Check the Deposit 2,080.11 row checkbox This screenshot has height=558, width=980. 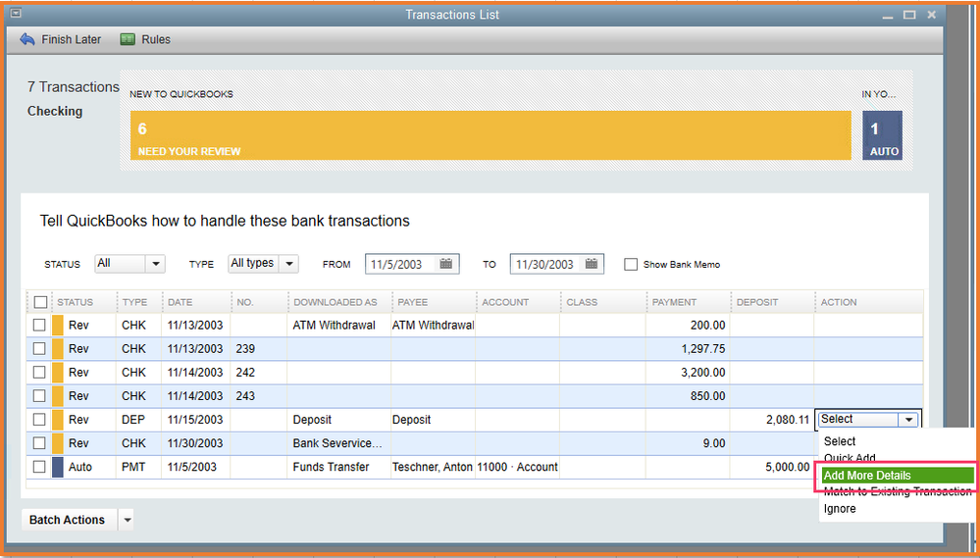click(x=39, y=420)
